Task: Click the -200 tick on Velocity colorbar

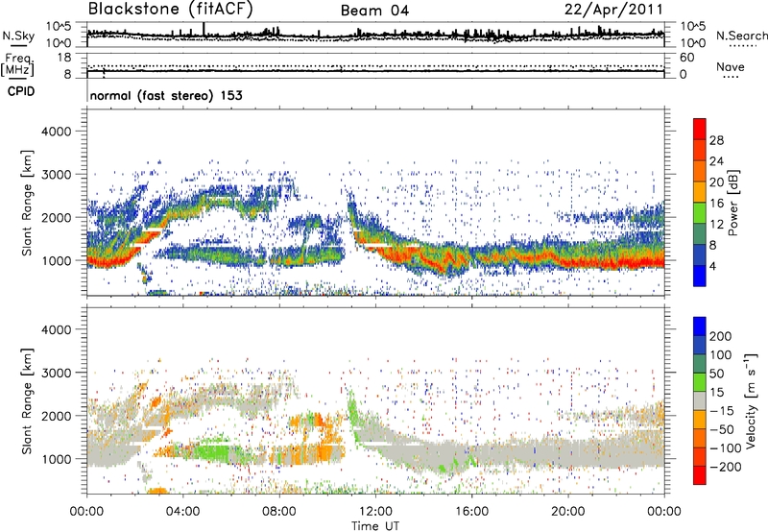Action: tap(725, 467)
